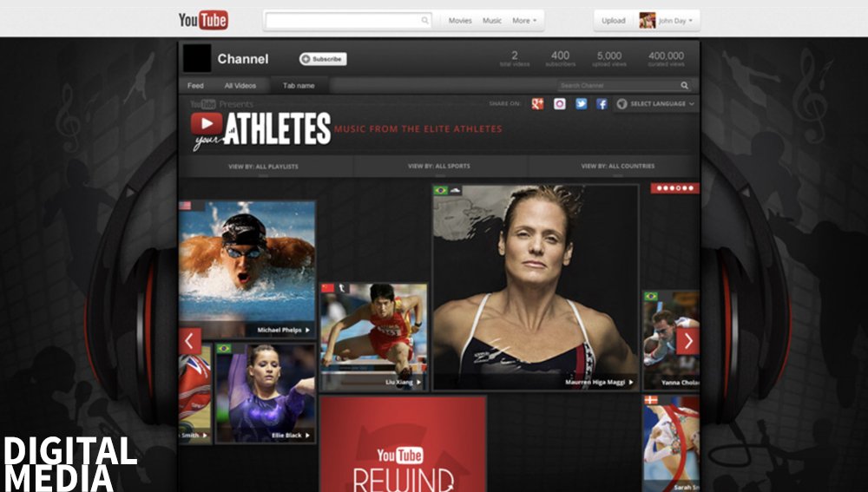This screenshot has width=868, height=492.
Task: Click the YouTube search input field
Action: 349,21
